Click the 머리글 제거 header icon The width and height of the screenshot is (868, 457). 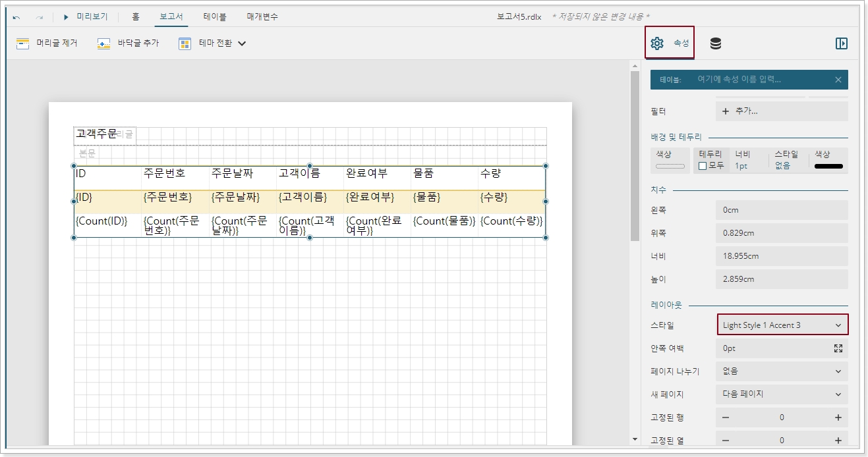click(x=23, y=43)
